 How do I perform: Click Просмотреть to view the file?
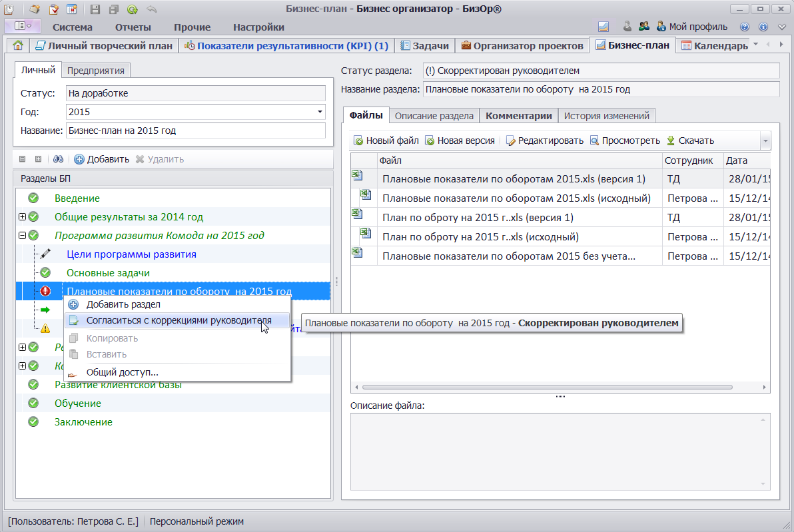click(624, 140)
